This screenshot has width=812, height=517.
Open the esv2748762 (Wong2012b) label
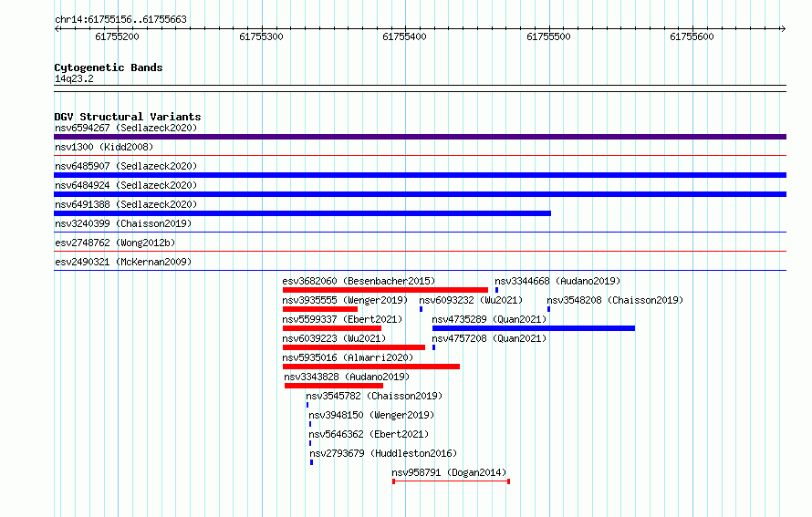[x=115, y=243]
